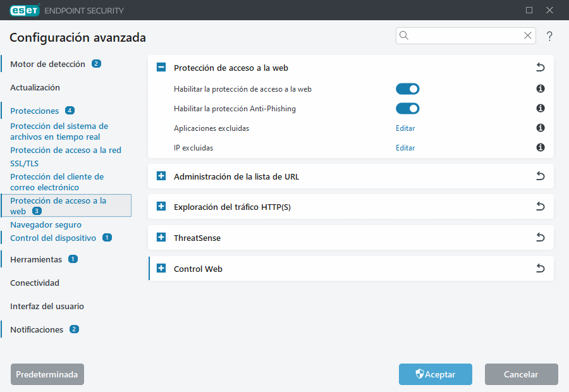View info icon for IP excluidas

click(540, 147)
